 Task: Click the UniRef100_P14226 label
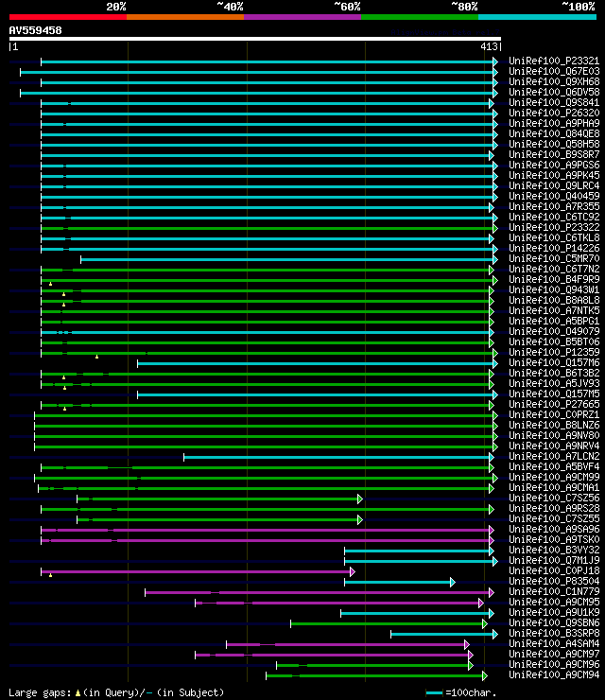tap(554, 248)
